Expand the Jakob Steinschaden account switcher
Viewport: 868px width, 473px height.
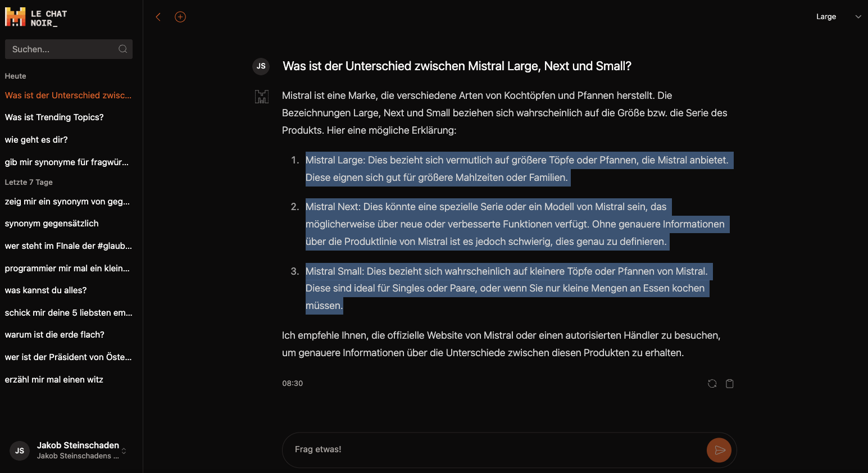click(124, 451)
